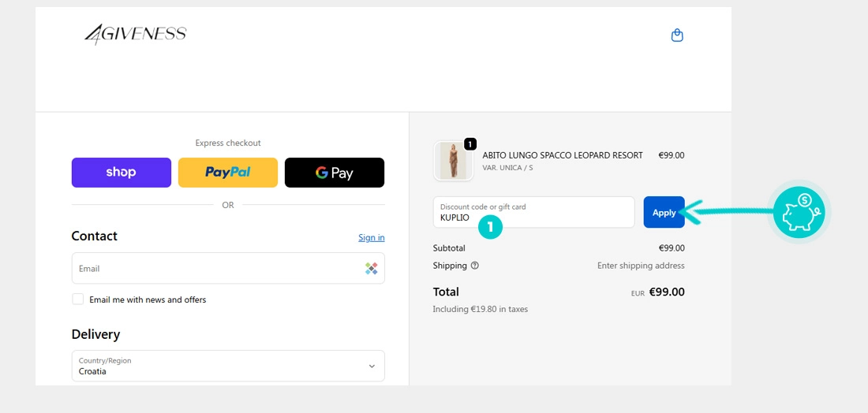Enable Email me with news and offers
This screenshot has width=868, height=413.
click(x=78, y=300)
